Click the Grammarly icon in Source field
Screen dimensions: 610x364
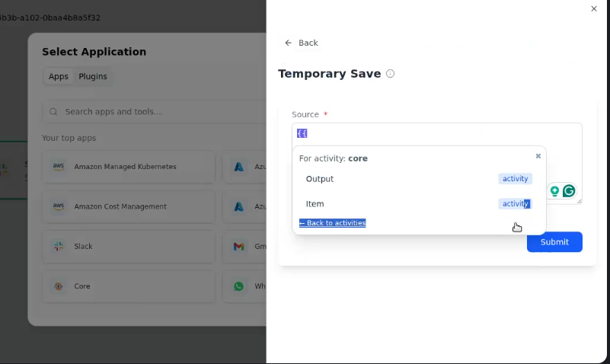coord(569,191)
